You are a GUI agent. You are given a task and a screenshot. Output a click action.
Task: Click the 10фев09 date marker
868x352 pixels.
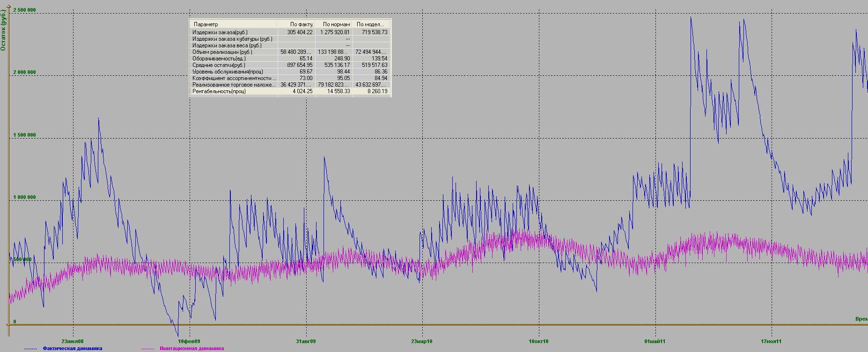click(x=189, y=341)
